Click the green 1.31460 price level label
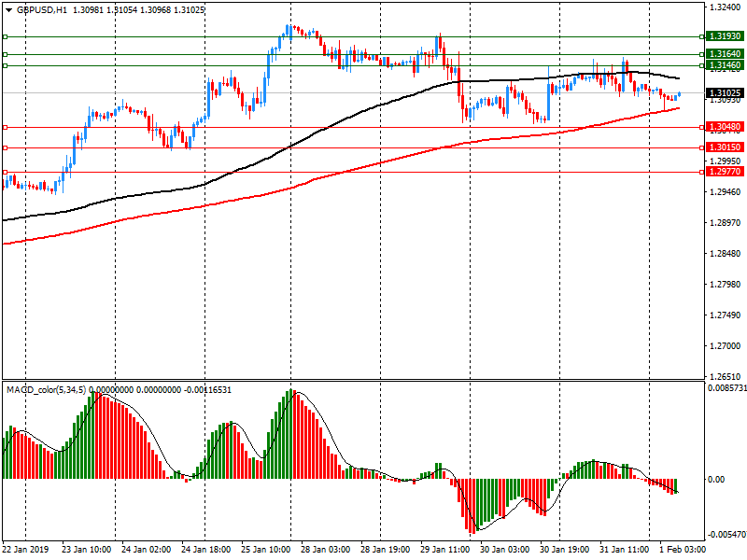Screen dimensions: 747x560 pos(725,65)
